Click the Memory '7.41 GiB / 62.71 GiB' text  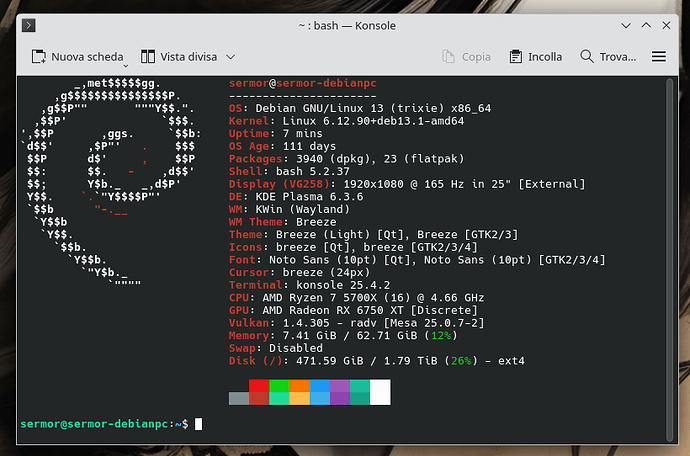(x=350, y=336)
